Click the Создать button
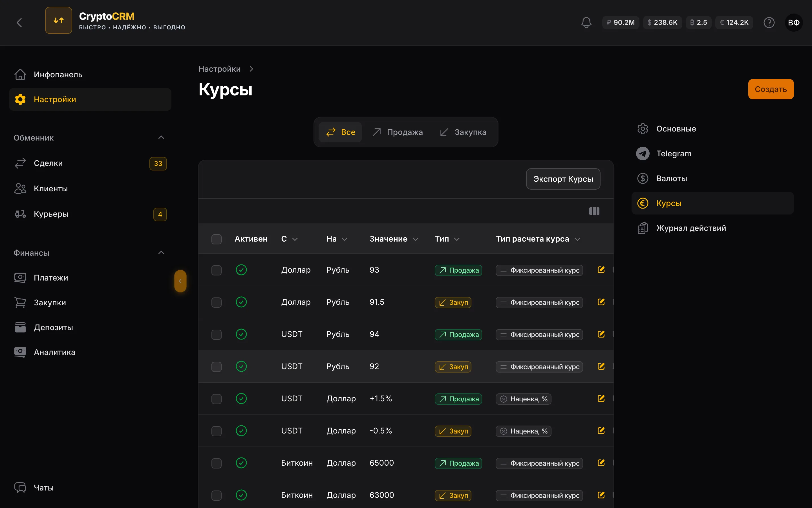The image size is (812, 508). click(x=771, y=89)
